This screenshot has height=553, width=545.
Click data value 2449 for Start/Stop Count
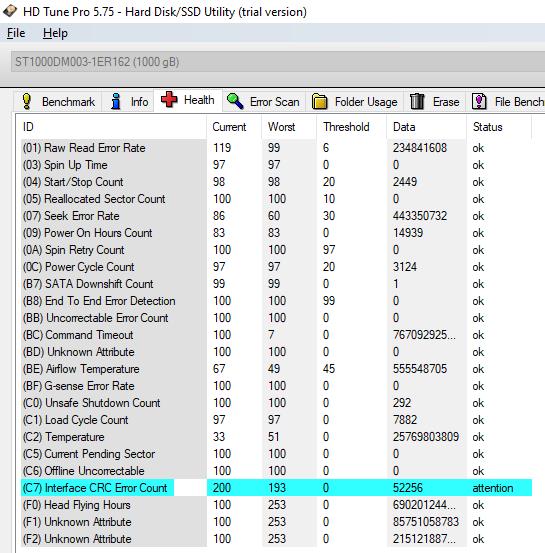[405, 182]
